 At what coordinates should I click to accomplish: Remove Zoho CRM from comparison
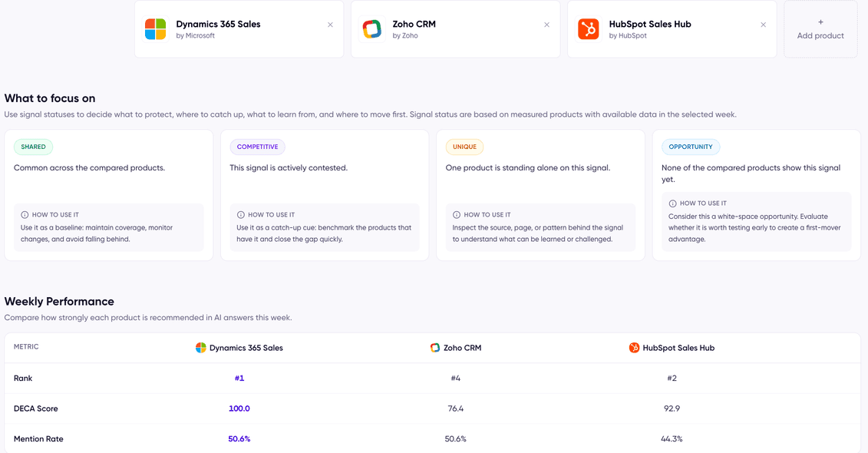547,25
